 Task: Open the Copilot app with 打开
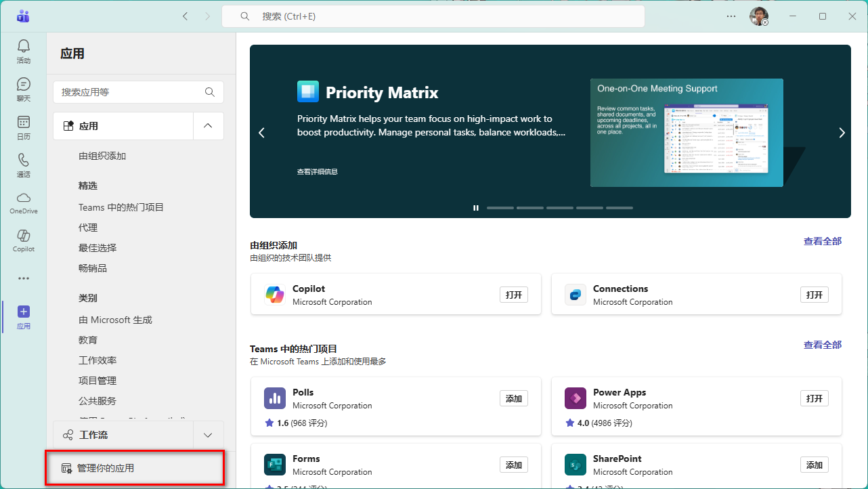pos(514,295)
